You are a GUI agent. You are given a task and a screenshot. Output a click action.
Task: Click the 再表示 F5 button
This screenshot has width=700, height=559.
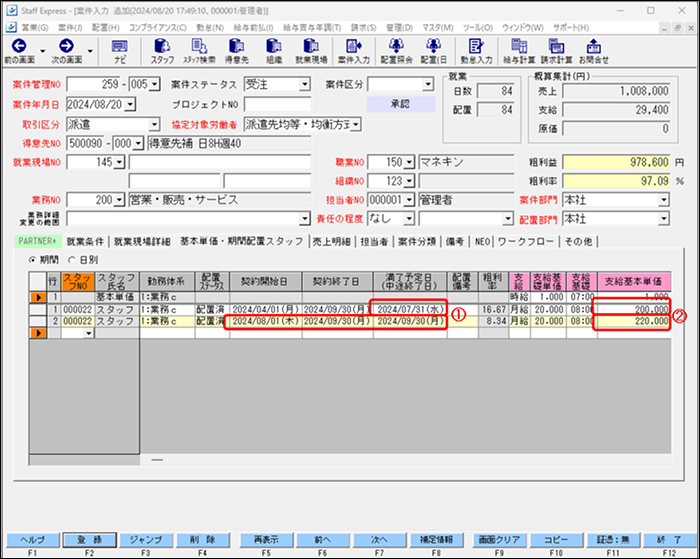pos(266,539)
